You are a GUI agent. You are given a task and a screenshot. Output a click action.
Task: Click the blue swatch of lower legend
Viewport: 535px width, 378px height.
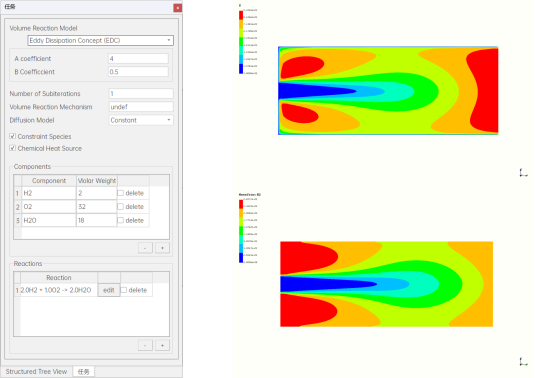pyautogui.click(x=241, y=258)
